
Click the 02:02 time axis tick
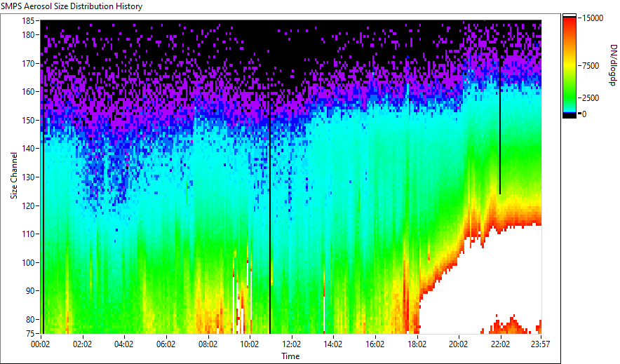pyautogui.click(x=82, y=344)
